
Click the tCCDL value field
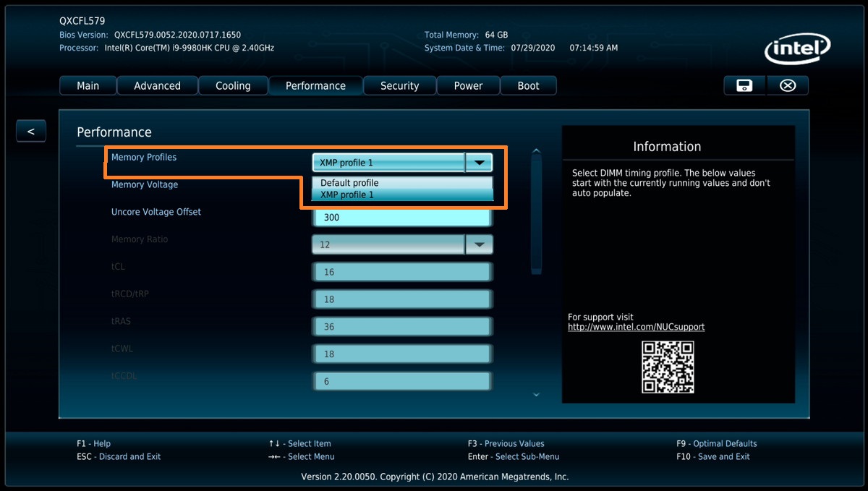(402, 381)
